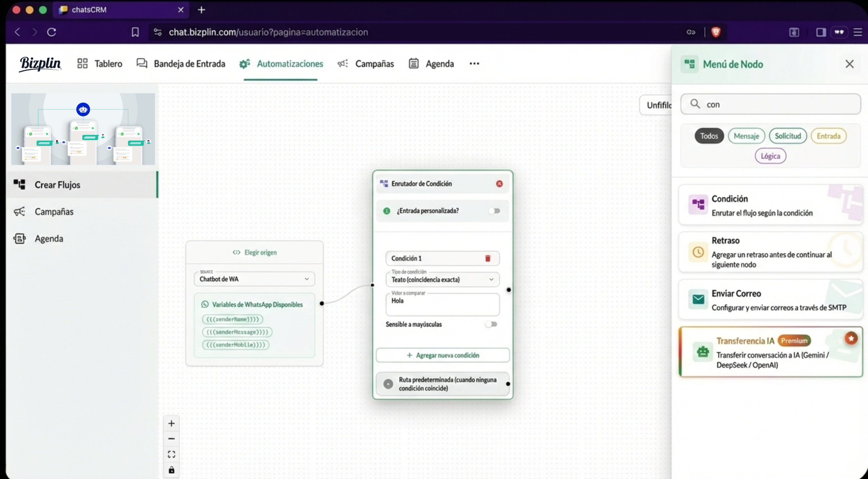Click the fit view icon on canvas controls
The height and width of the screenshot is (479, 868).
click(x=172, y=454)
